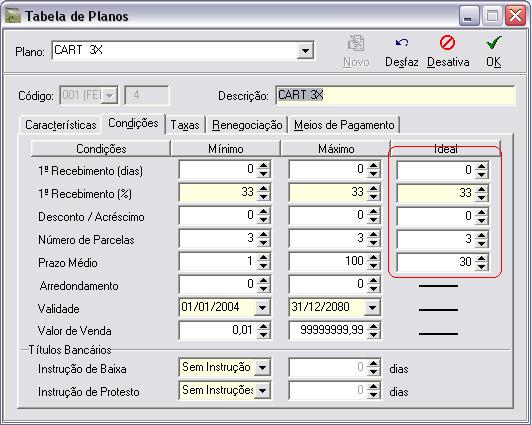Increase Instrução de Baixa dias value
The image size is (532, 425).
pos(373,364)
